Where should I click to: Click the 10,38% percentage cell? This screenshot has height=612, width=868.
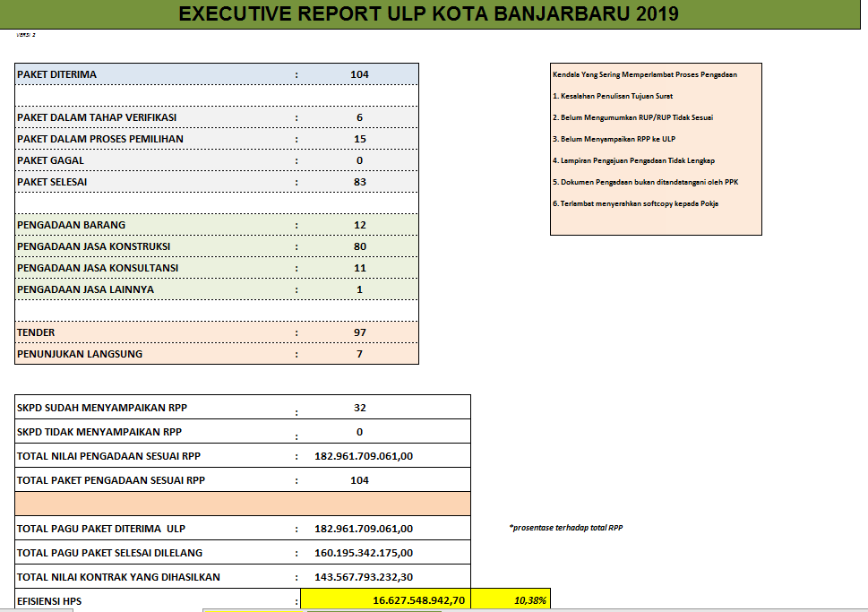coord(529,600)
